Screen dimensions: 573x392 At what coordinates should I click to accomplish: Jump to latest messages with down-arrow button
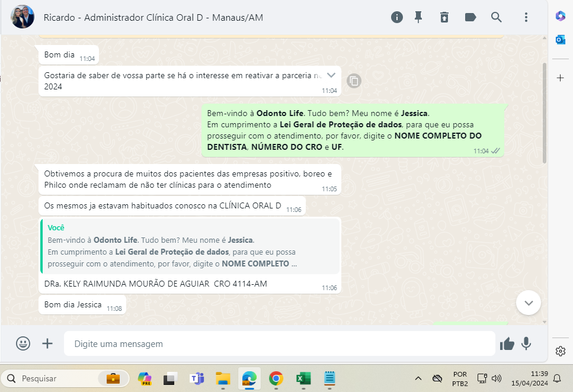point(529,303)
